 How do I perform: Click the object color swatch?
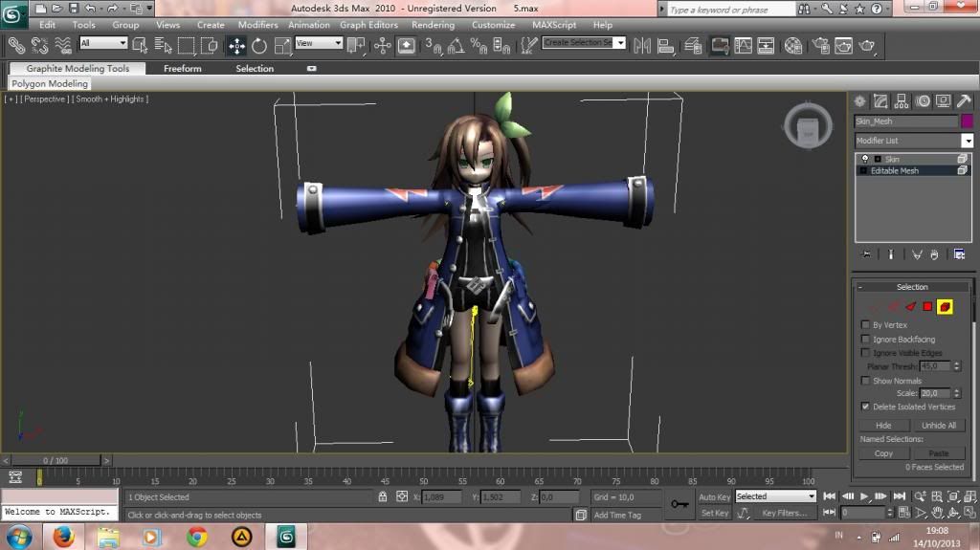(x=967, y=121)
